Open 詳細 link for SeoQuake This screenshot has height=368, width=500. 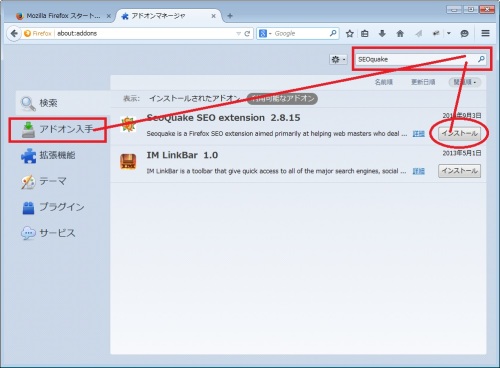point(419,134)
